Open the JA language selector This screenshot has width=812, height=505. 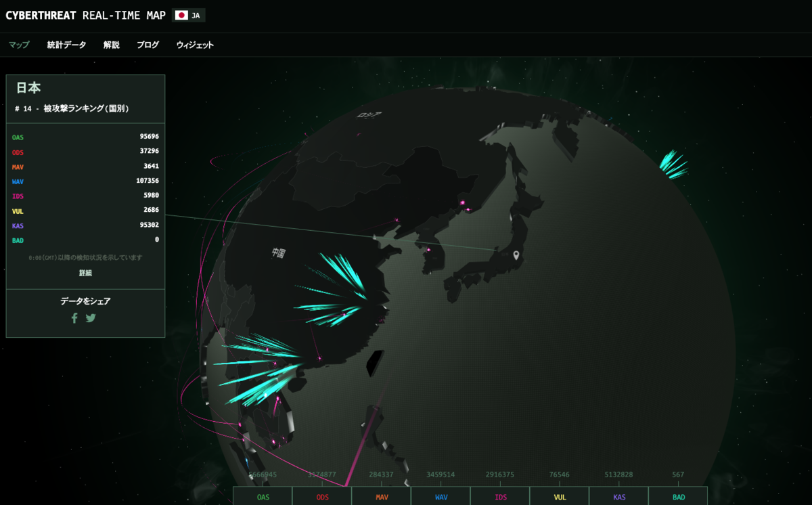[189, 15]
